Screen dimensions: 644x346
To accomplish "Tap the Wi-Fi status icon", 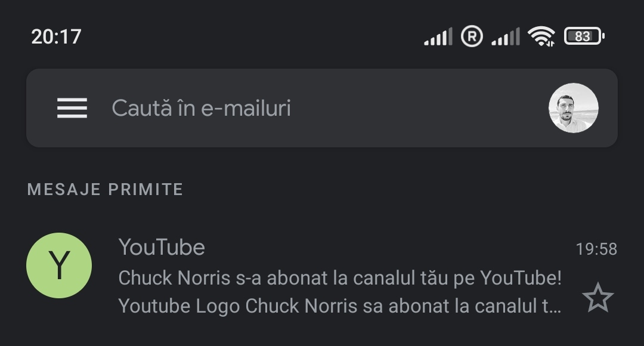I will coord(541,36).
